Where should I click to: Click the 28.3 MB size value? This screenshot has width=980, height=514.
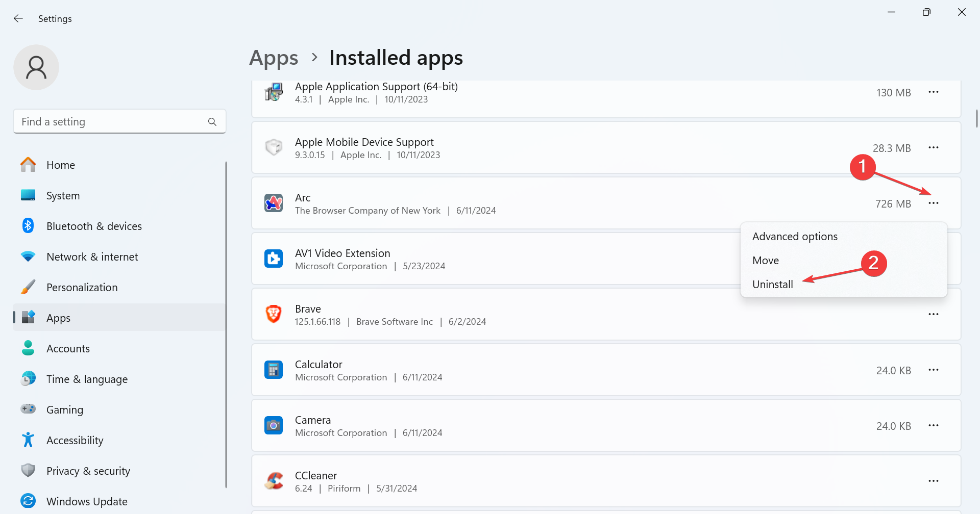(x=892, y=148)
